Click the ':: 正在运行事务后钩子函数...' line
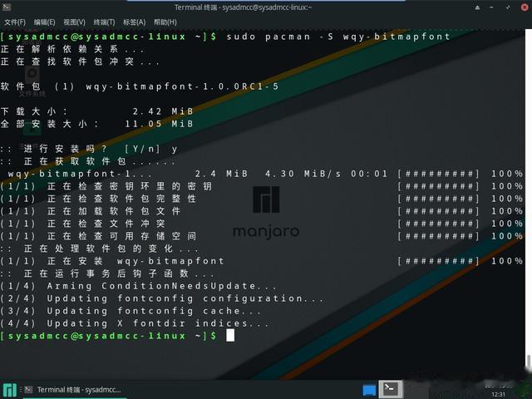This screenshot has height=399, width=532. (108, 273)
